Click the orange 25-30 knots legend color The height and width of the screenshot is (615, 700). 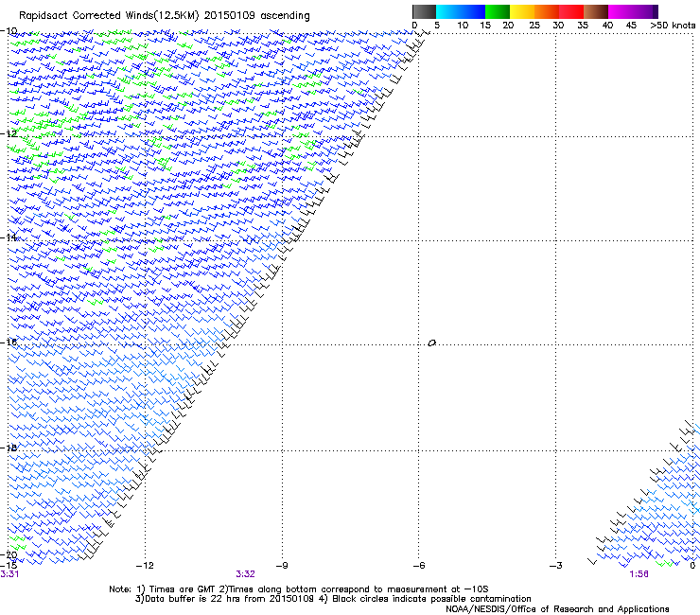[x=547, y=11]
